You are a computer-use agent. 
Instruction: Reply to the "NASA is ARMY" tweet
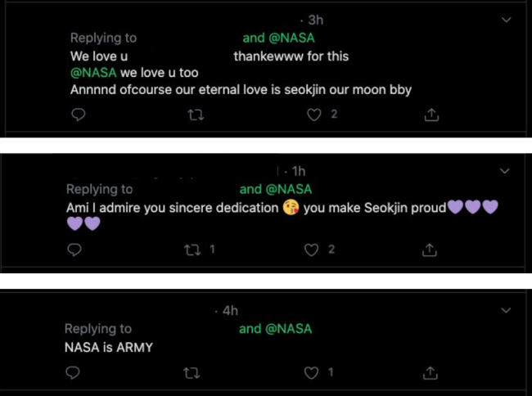(73, 372)
